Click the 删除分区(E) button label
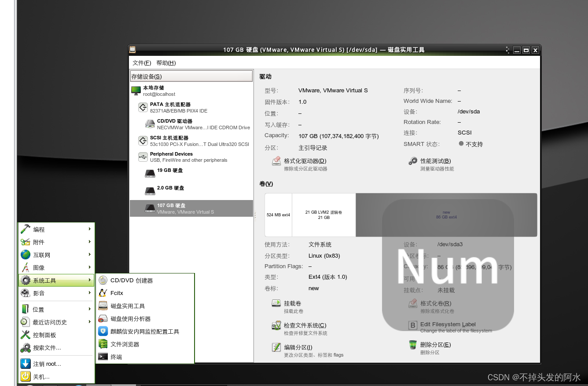Image resolution: width=588 pixels, height=386 pixels. [x=436, y=345]
